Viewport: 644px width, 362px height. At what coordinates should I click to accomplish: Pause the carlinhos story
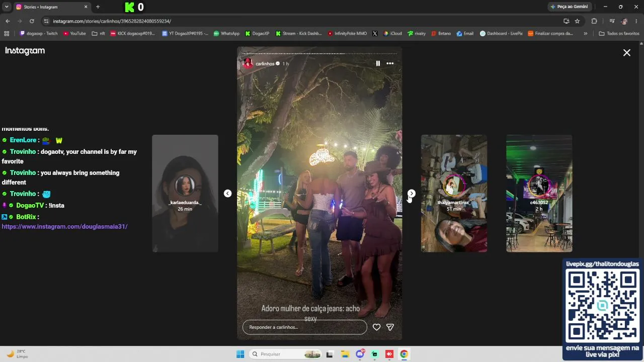(x=378, y=63)
